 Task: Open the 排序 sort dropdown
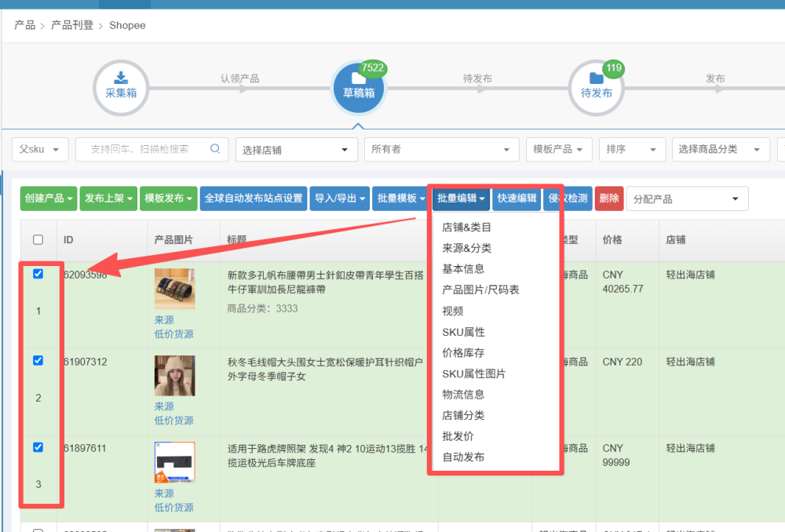[x=632, y=149]
